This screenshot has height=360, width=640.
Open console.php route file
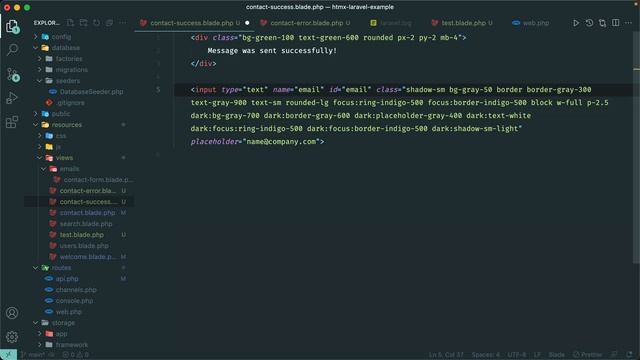pyautogui.click(x=74, y=301)
